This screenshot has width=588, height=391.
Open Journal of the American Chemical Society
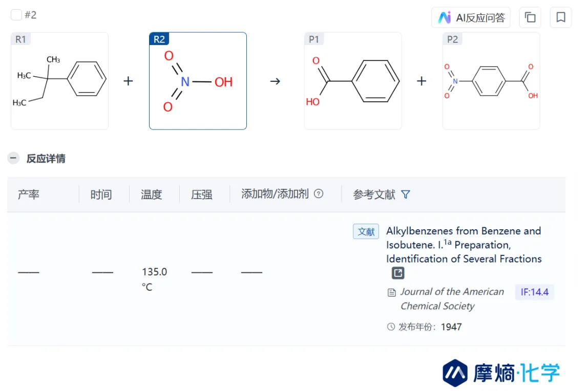coord(452,299)
